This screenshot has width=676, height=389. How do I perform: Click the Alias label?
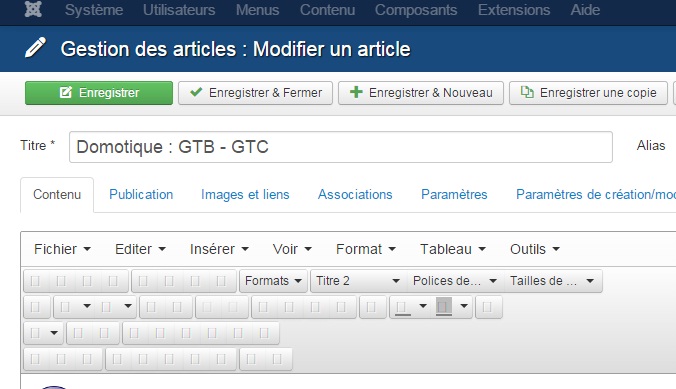tap(651, 146)
